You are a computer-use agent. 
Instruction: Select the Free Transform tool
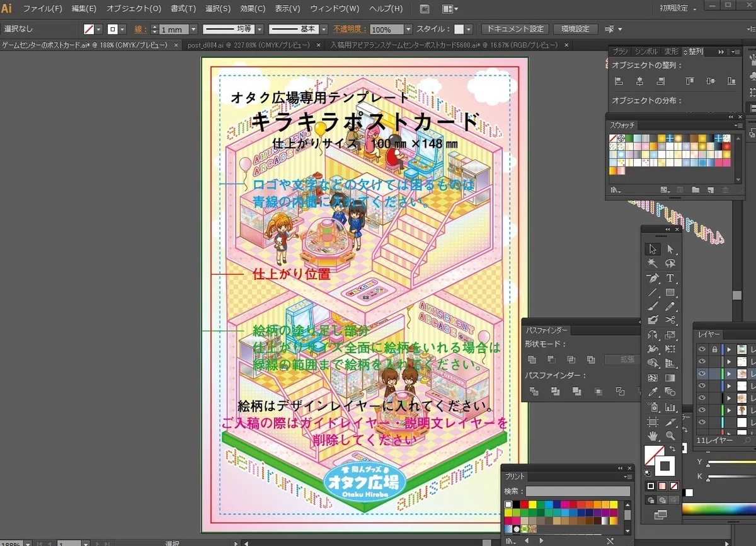(670, 349)
